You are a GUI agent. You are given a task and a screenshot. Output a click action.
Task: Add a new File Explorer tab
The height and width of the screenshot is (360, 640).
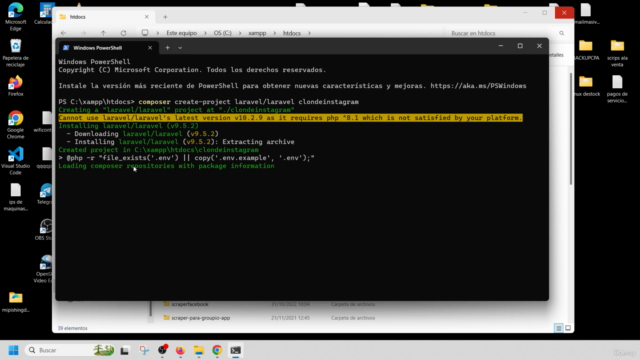coord(165,17)
